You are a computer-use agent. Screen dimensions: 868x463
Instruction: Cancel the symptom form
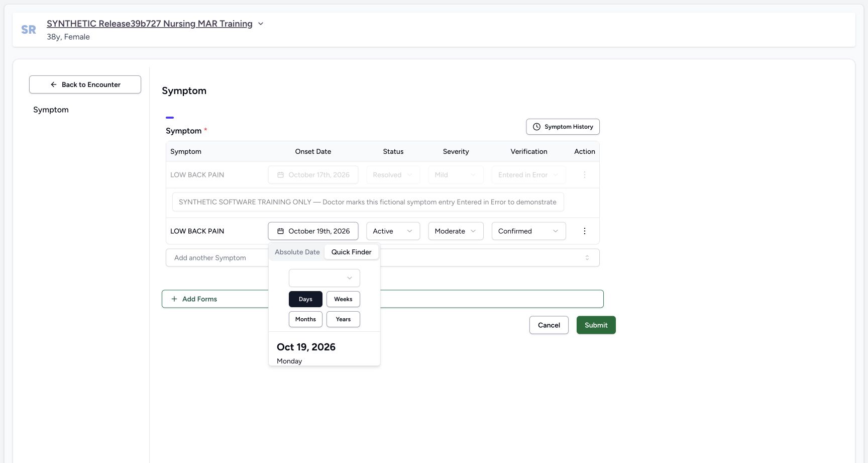(549, 325)
